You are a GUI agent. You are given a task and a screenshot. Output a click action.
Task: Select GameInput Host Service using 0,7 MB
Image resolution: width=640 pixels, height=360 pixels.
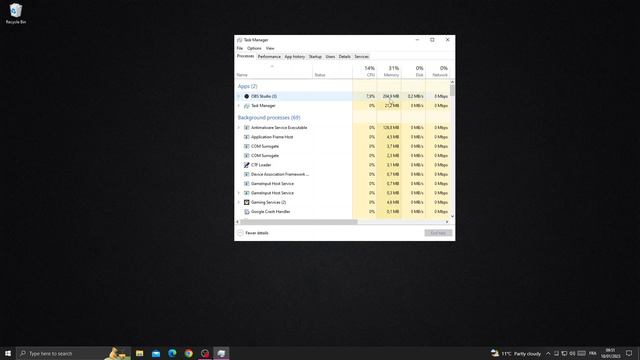pyautogui.click(x=343, y=184)
